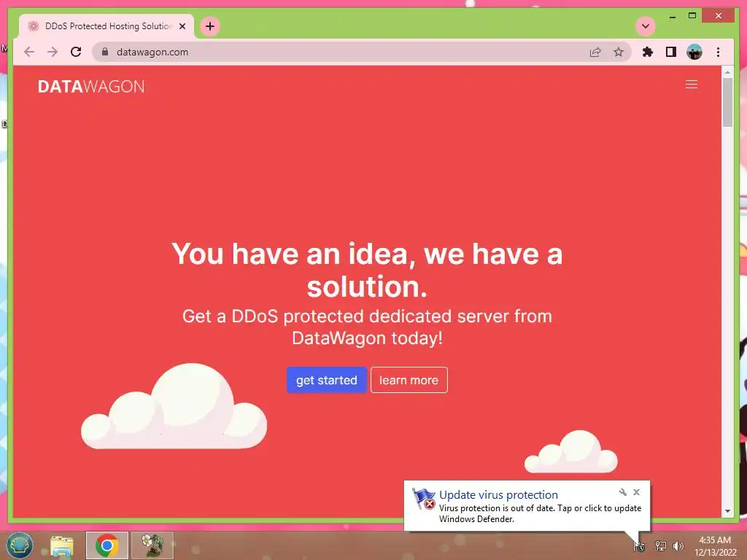Dismiss the virus protection notification

click(x=636, y=492)
